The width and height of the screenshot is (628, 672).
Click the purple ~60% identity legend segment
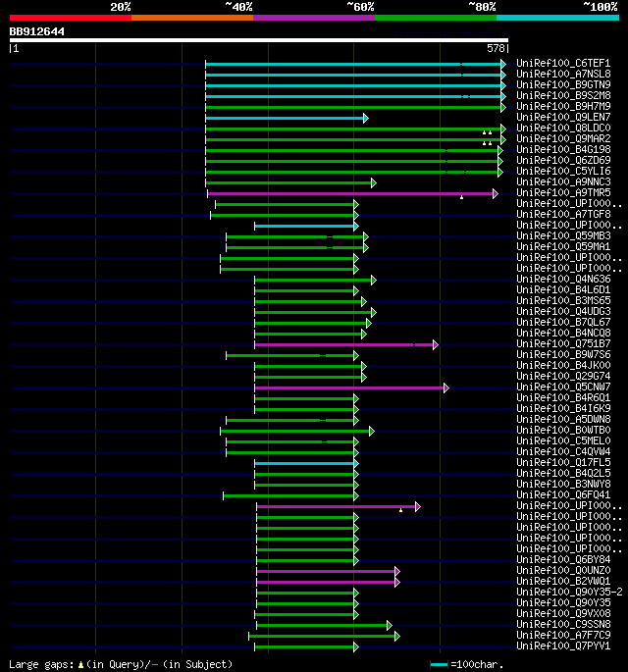click(x=314, y=18)
